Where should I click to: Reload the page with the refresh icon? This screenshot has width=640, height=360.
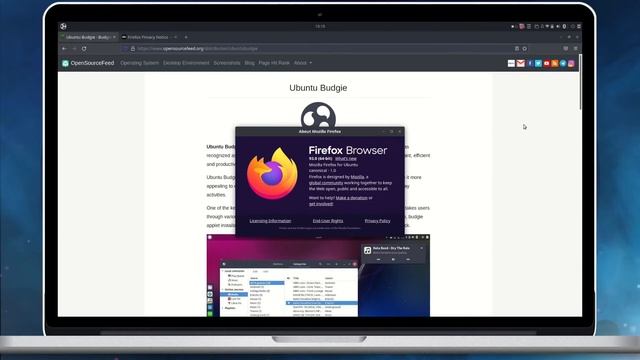pos(84,49)
